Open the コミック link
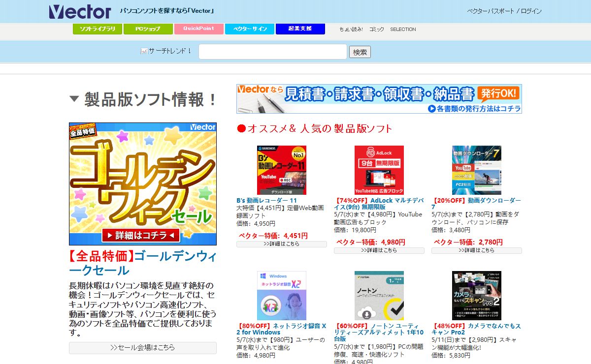 pos(377,30)
